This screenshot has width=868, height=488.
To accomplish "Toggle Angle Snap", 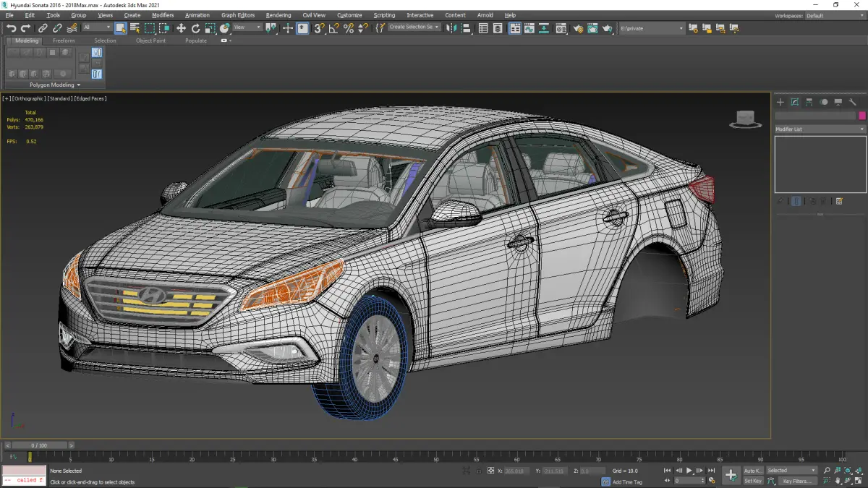I will (333, 28).
